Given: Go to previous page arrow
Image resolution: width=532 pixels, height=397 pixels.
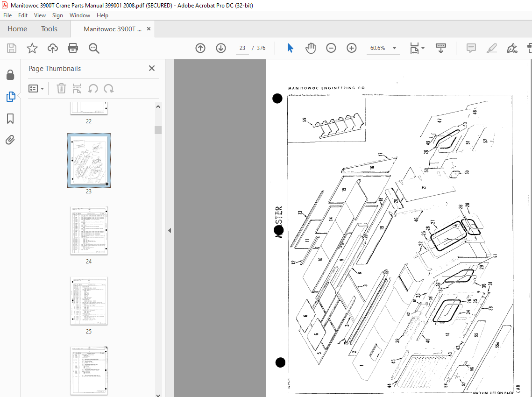Looking at the screenshot, I should pyautogui.click(x=200, y=48).
